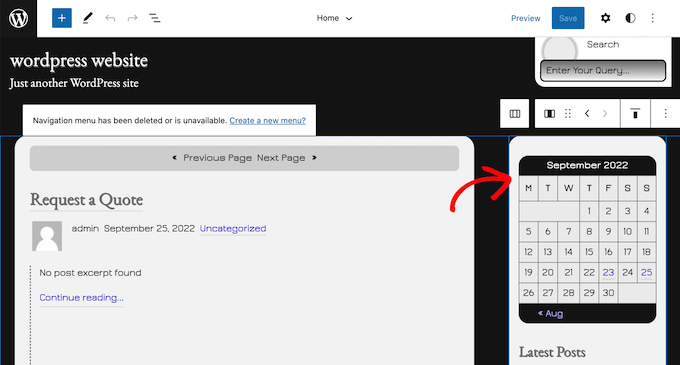The height and width of the screenshot is (365, 680).
Task: Select the pencil edit tool
Action: (88, 18)
